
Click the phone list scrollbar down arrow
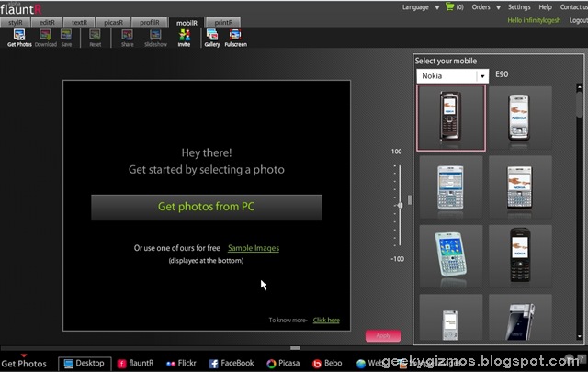pos(580,336)
